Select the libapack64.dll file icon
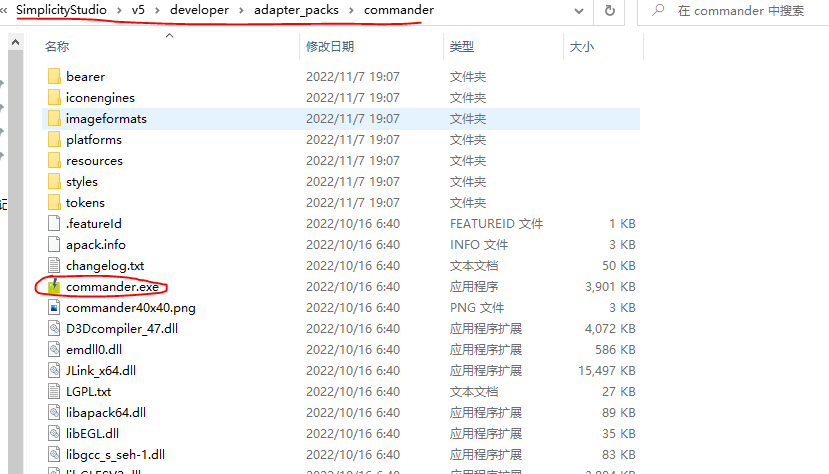This screenshot has height=474, width=829. pyautogui.click(x=54, y=412)
